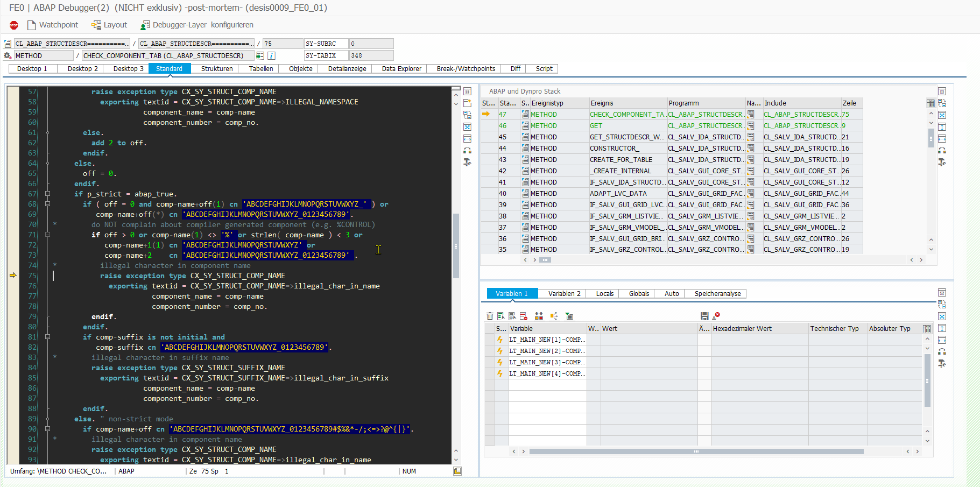Click the floppy disk save icon above variables
The image size is (980, 487).
click(x=704, y=316)
